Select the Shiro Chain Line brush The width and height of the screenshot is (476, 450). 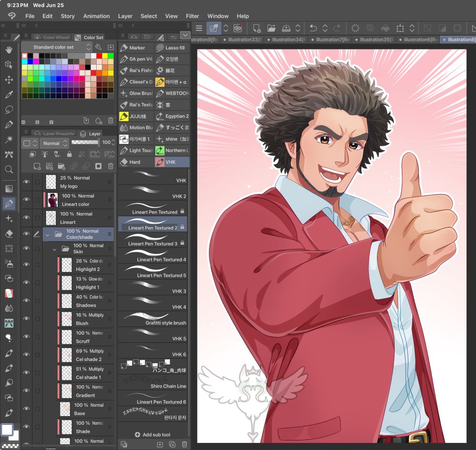click(x=152, y=382)
